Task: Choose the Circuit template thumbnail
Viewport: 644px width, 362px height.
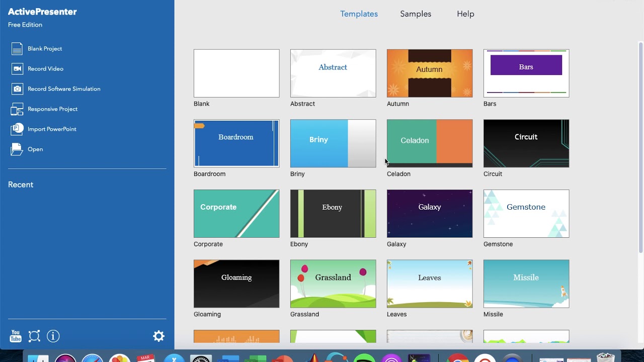Action: pos(526,143)
